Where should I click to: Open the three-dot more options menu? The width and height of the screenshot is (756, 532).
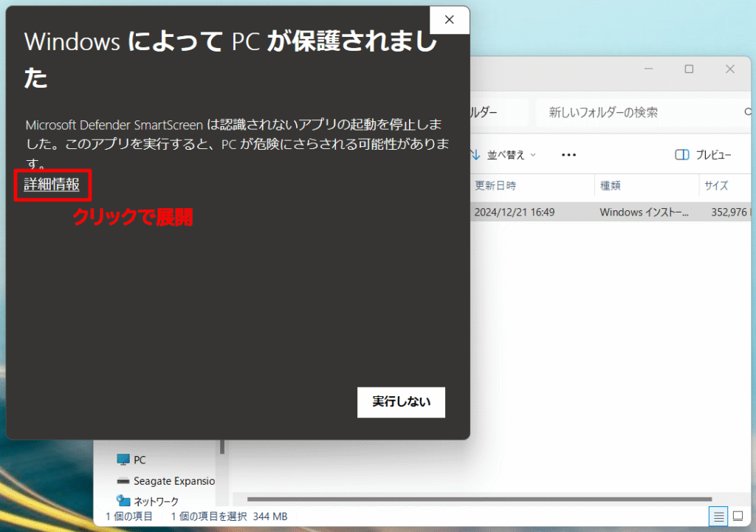pyautogui.click(x=569, y=155)
